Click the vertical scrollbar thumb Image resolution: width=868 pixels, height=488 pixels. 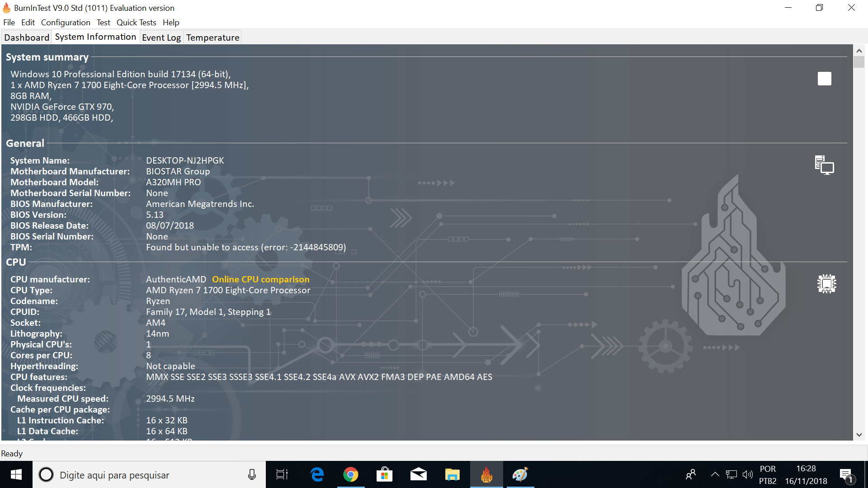coord(859,62)
